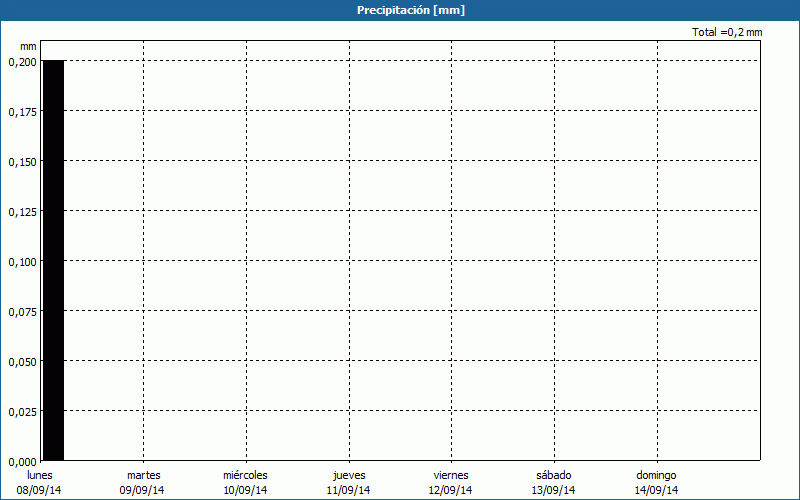Click the 11/09/14 date label
The image size is (800, 500).
[x=348, y=490]
